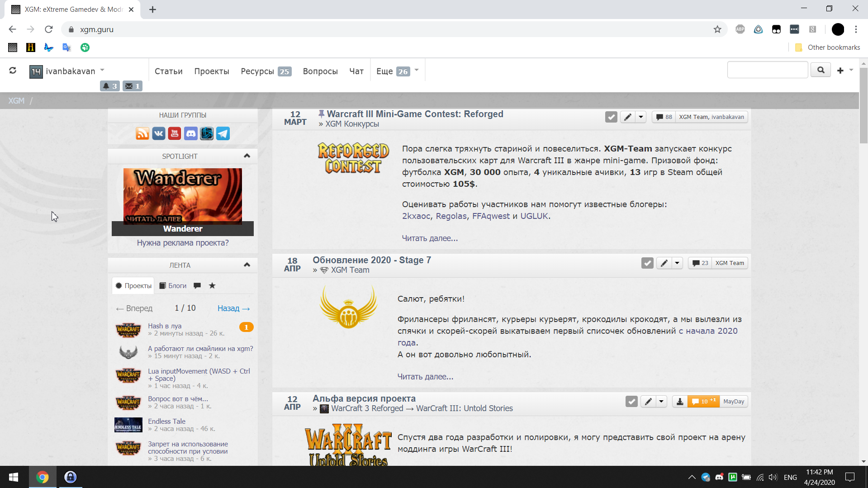Open the YouTube channel icon

[x=175, y=133]
